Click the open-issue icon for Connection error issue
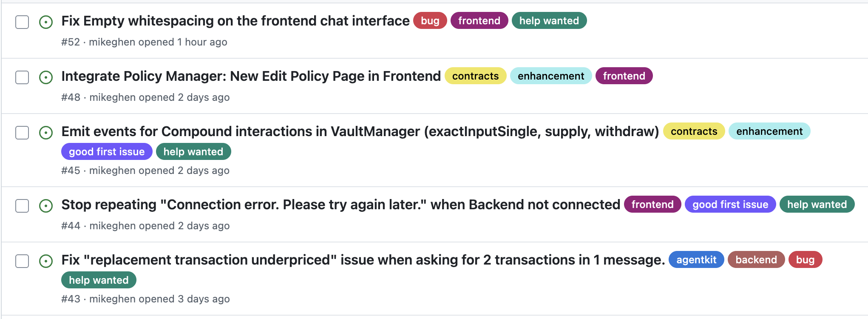 click(46, 206)
